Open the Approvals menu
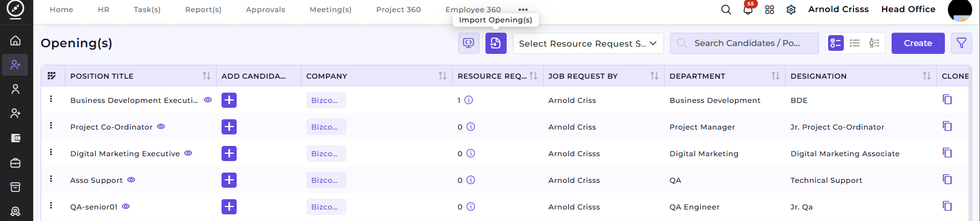980x221 pixels. (265, 10)
